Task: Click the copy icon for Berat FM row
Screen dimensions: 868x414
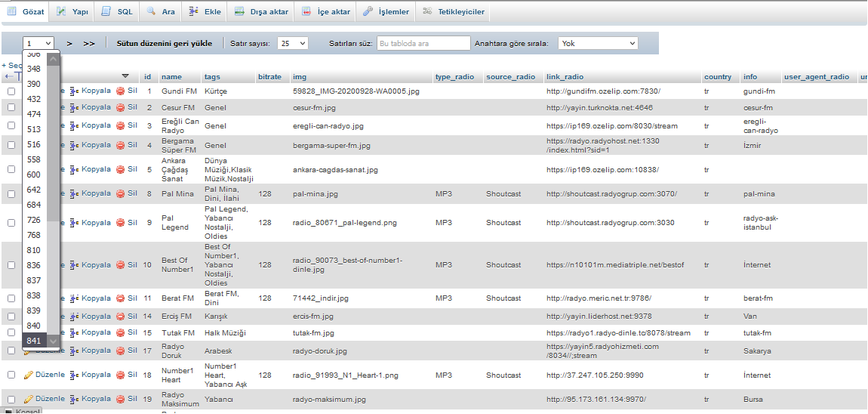Action: coord(74,298)
